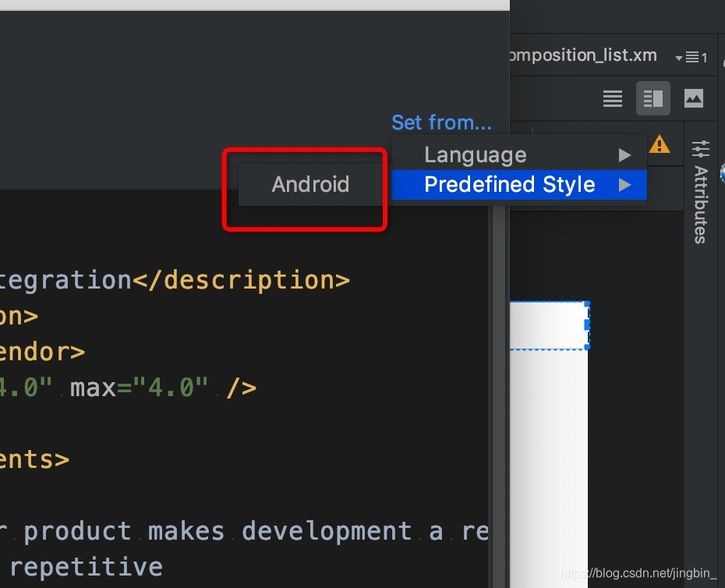Select the composition_list.xml editor tab

tap(582, 55)
